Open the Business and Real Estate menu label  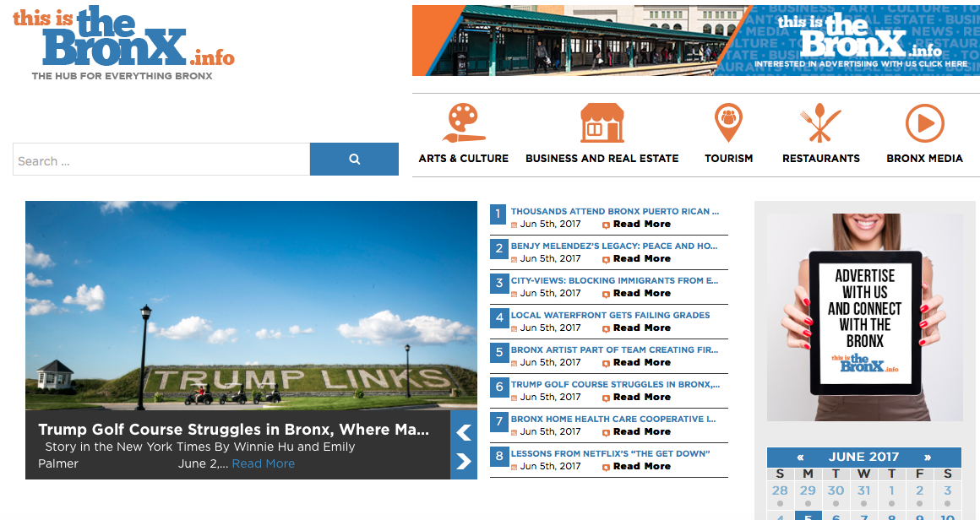click(x=602, y=159)
